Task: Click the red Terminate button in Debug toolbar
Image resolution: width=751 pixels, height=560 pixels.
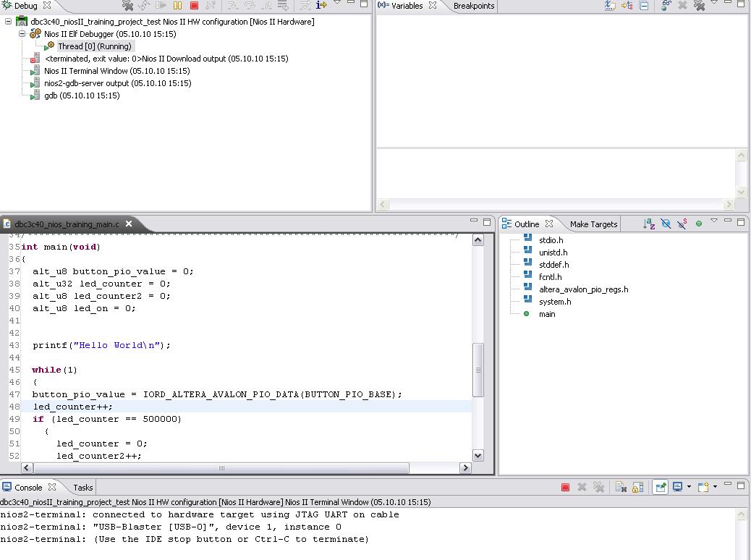Action: click(194, 6)
